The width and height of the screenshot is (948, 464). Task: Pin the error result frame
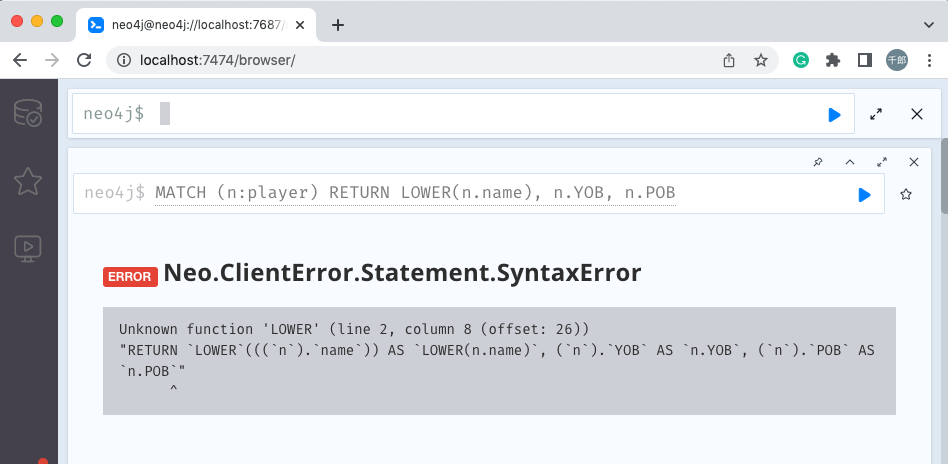817,162
